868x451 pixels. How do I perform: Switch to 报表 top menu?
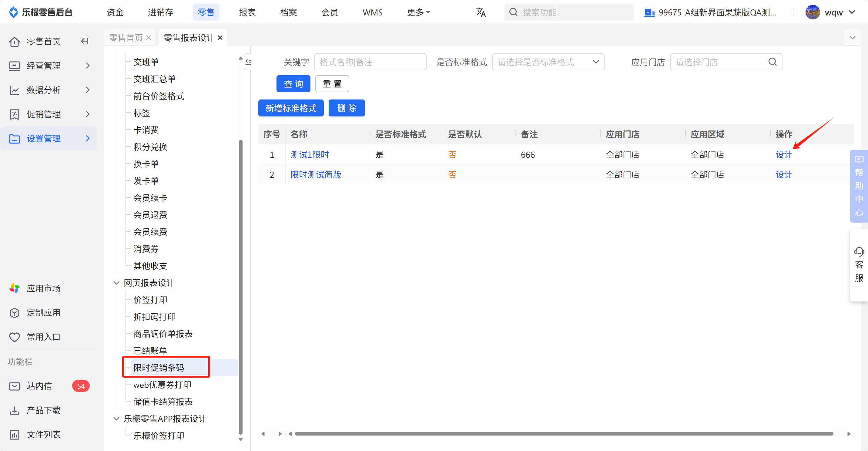pyautogui.click(x=247, y=12)
